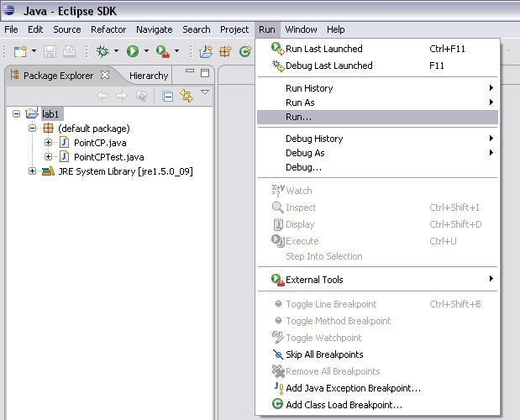Click the New Java Project toolbar icon
520x420 pixels.
click(x=206, y=51)
